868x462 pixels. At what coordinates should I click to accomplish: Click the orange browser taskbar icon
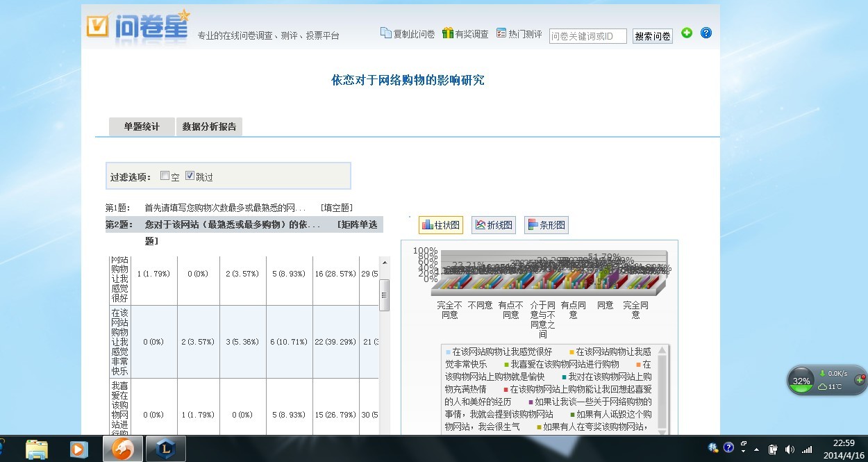point(123,449)
